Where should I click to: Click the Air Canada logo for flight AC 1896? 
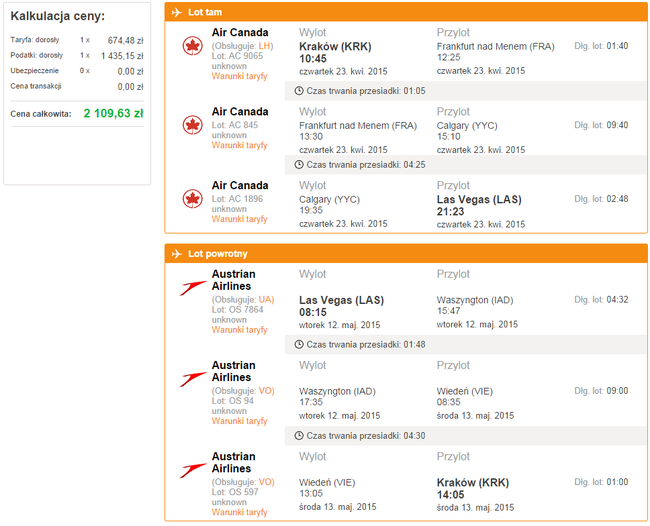[192, 199]
